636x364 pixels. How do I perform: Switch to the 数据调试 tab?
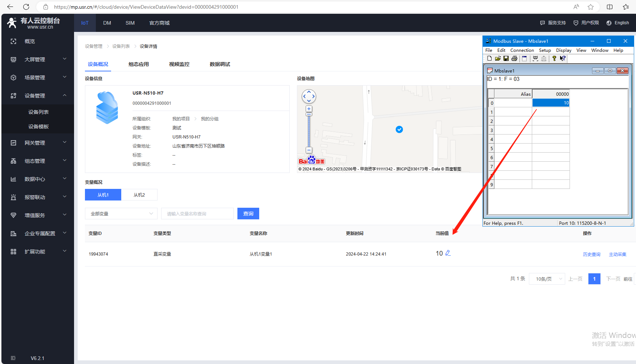[x=220, y=64]
